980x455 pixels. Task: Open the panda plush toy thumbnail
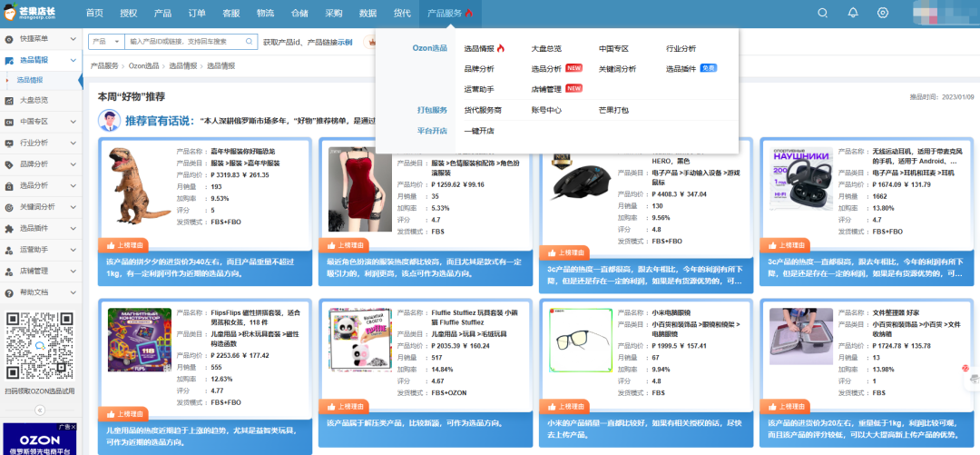click(x=360, y=338)
